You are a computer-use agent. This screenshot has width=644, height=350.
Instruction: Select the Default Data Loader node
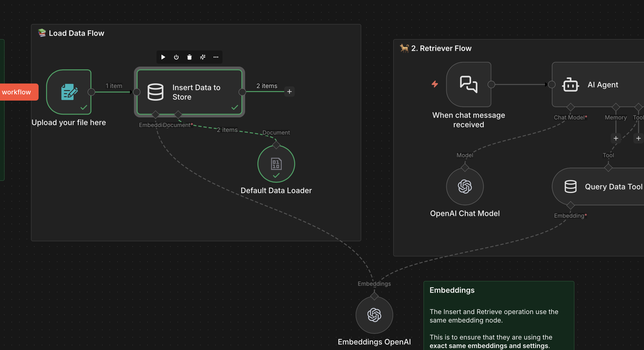[276, 164]
